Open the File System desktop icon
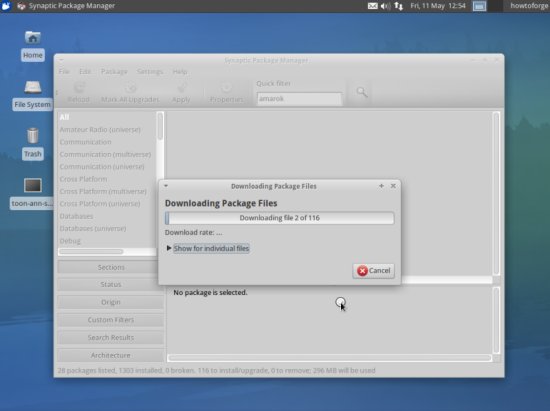This screenshot has width=550, height=411. click(33, 87)
